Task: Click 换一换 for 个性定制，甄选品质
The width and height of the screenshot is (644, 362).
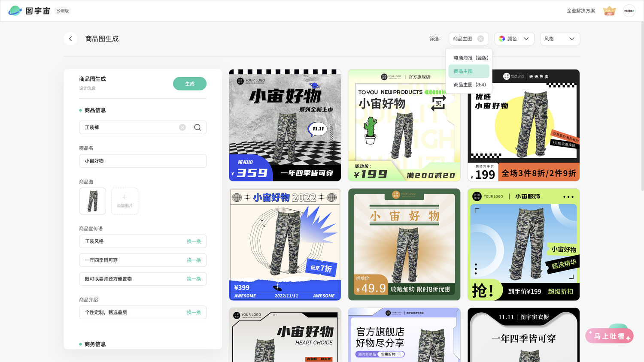Action: click(194, 313)
